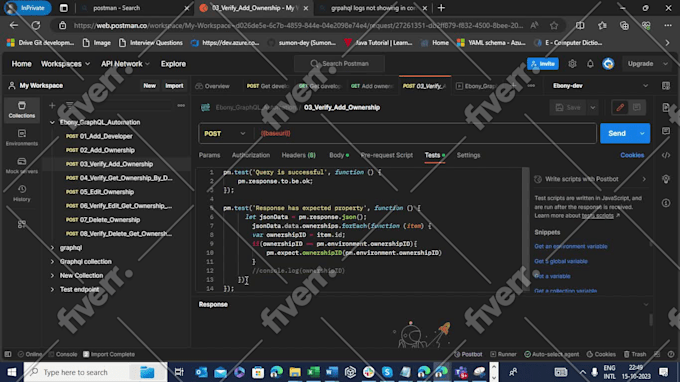Click the request URL field

pyautogui.click(x=425, y=134)
